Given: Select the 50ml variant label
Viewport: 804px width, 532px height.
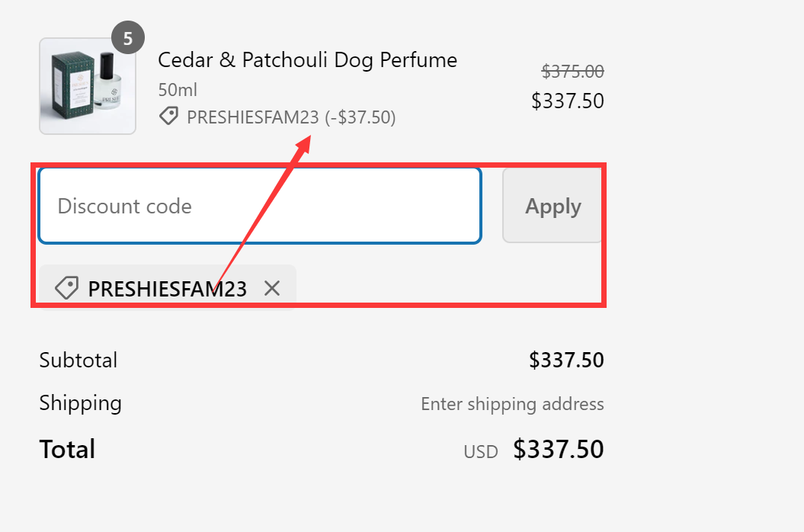Looking at the screenshot, I should pos(177,89).
